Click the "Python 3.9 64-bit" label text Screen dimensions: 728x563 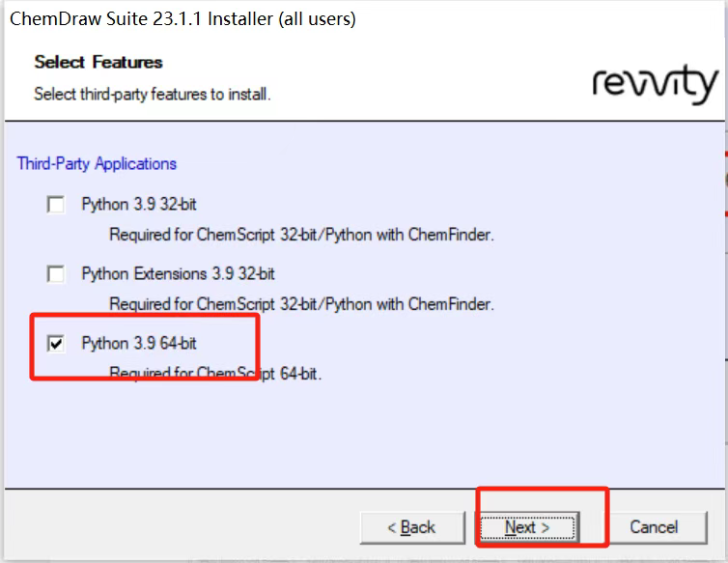139,344
